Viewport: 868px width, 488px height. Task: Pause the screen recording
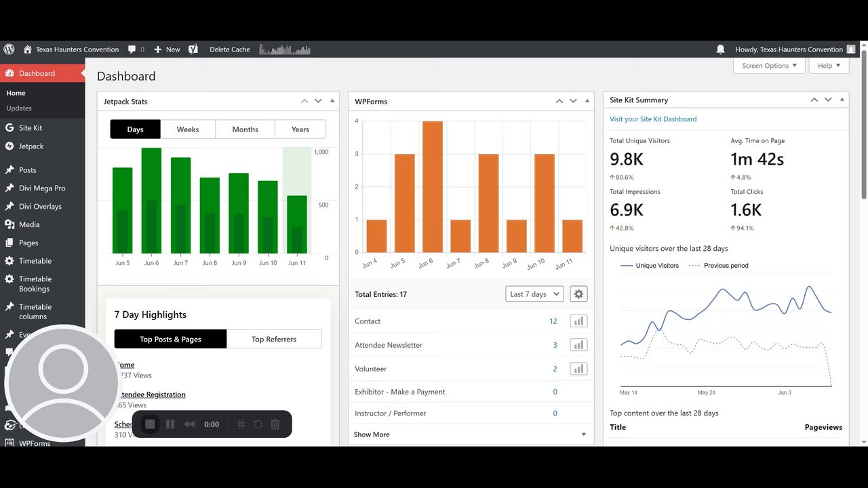170,424
